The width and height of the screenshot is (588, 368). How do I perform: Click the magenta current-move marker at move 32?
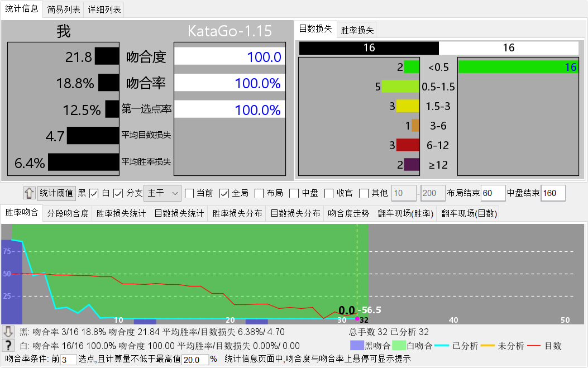click(x=357, y=319)
